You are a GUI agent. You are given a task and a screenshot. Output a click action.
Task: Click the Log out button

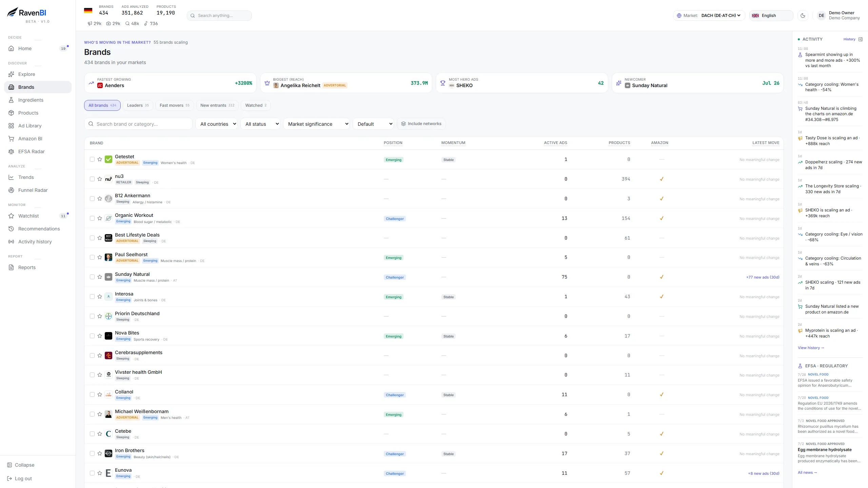pyautogui.click(x=20, y=479)
